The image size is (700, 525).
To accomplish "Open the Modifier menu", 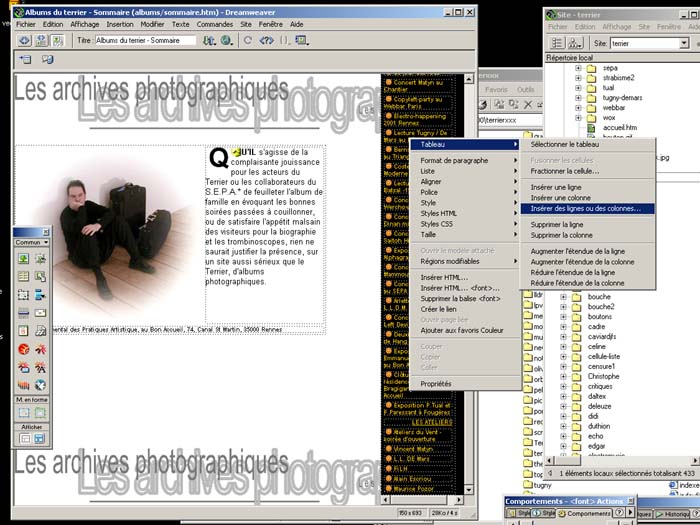I will [152, 25].
